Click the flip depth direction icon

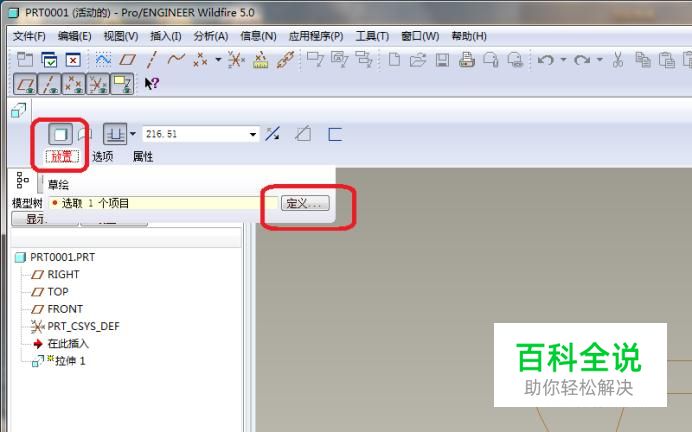click(x=273, y=134)
